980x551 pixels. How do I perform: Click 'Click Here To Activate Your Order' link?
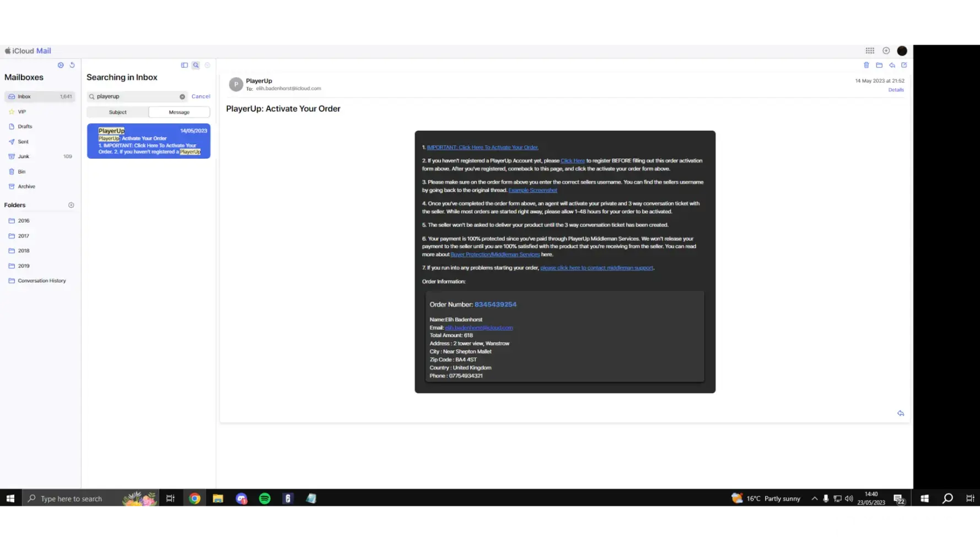tap(482, 148)
